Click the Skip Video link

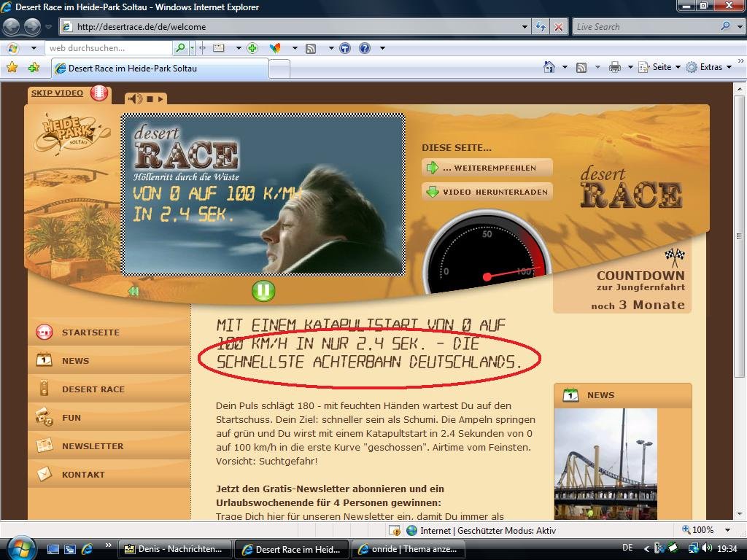tap(57, 93)
